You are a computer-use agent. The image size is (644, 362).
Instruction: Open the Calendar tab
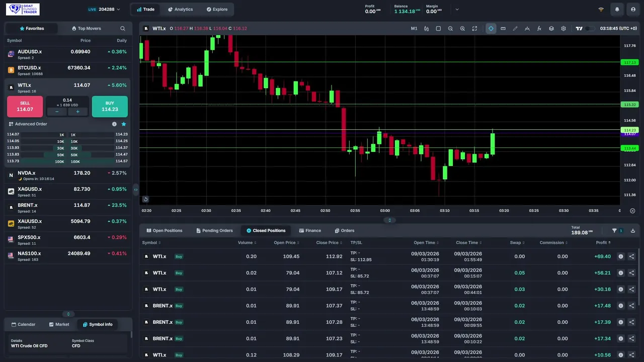pos(24,325)
